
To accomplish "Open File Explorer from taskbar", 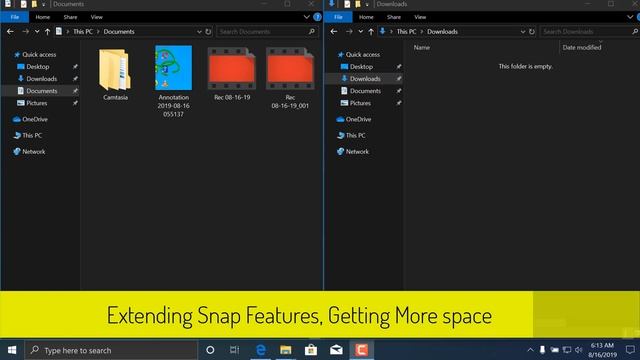I will tap(286, 350).
